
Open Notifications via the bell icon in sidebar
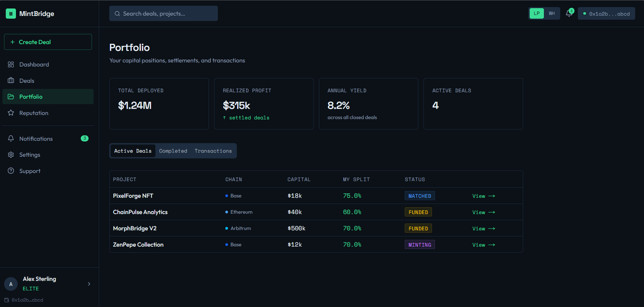(11, 138)
